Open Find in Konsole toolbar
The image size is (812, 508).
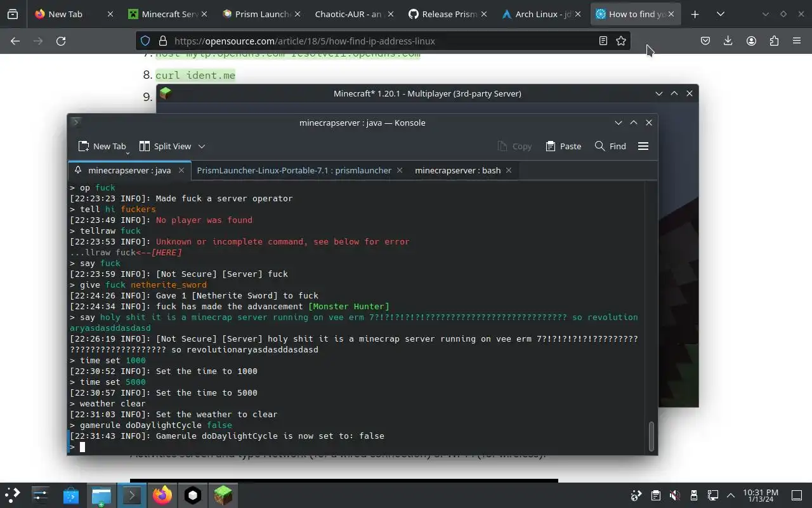(610, 146)
